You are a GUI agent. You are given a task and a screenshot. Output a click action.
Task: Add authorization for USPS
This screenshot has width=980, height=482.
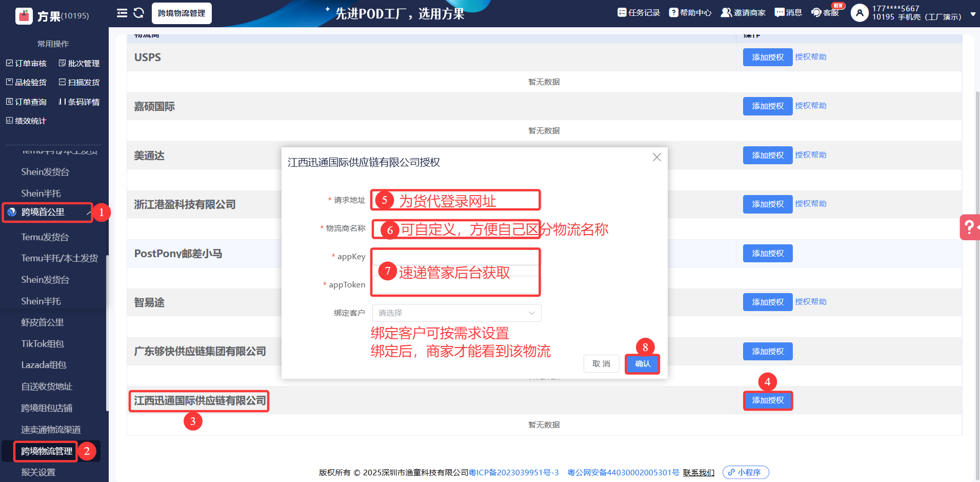tap(768, 57)
